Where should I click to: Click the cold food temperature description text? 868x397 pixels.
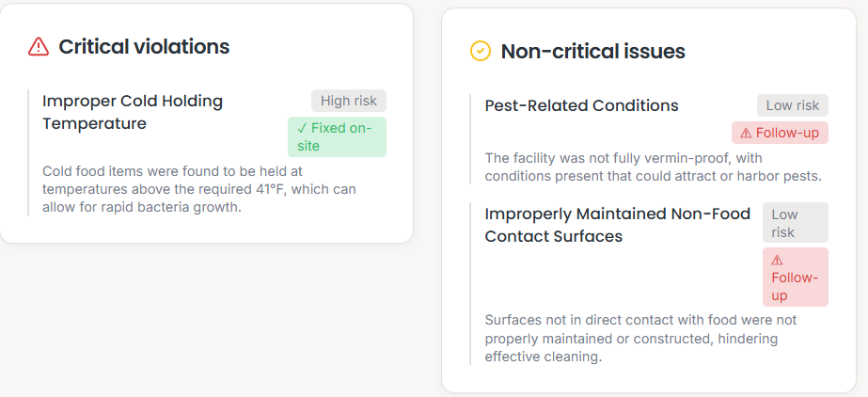coord(199,189)
